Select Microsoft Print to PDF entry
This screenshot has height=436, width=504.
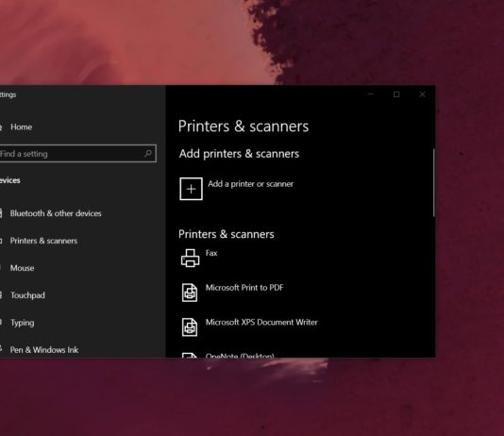point(244,288)
